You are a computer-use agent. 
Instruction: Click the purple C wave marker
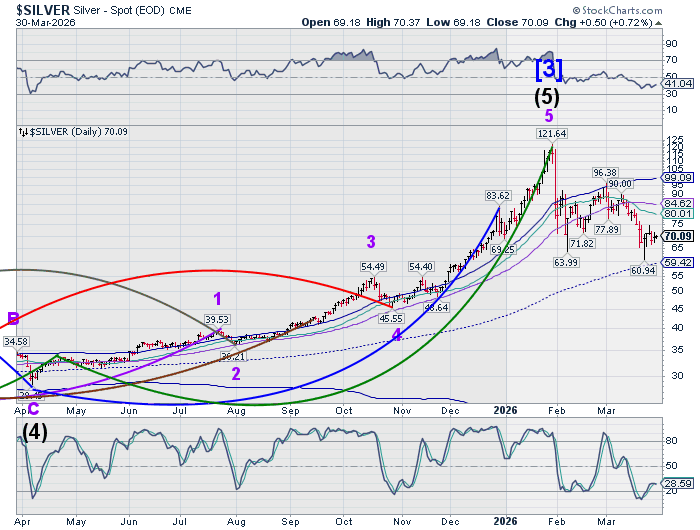pos(32,406)
